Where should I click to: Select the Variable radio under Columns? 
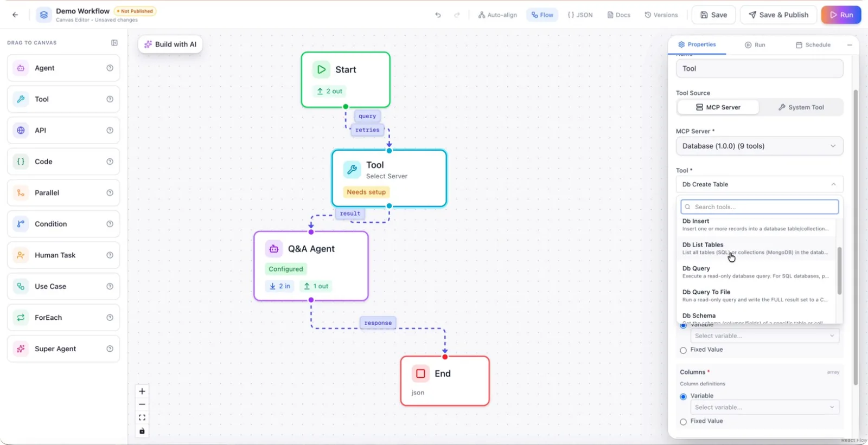point(683,397)
